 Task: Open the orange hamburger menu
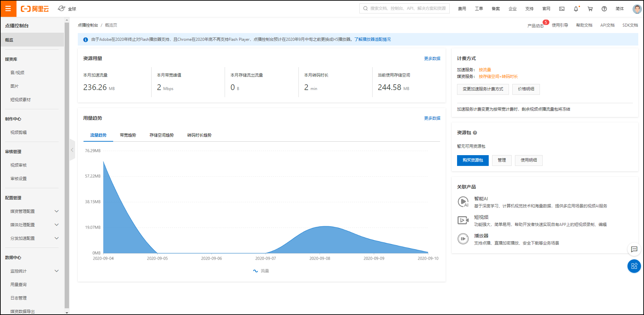click(x=8, y=9)
